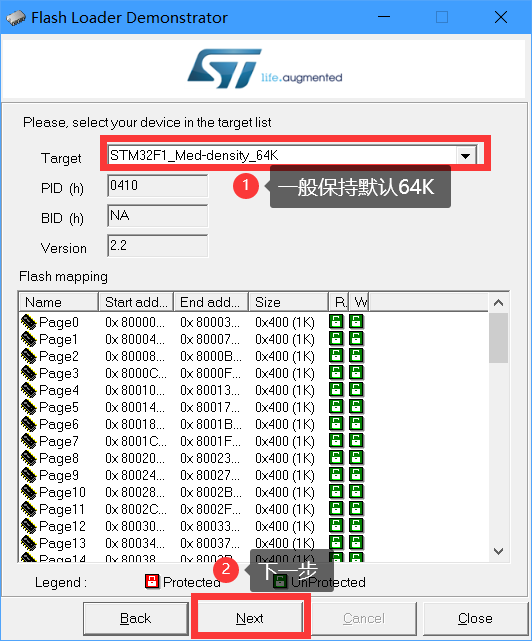The height and width of the screenshot is (641, 532).
Task: Select the Page8 chip icon
Action: click(x=29, y=458)
